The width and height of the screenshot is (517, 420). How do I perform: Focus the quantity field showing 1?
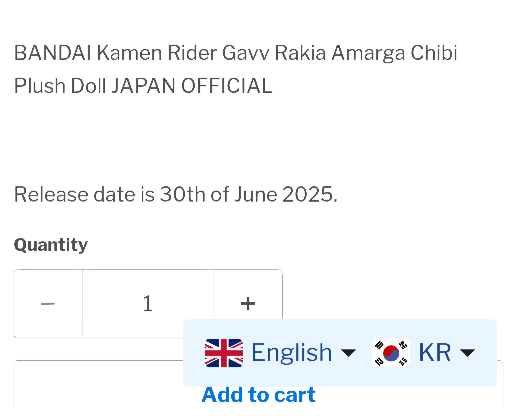point(148,303)
